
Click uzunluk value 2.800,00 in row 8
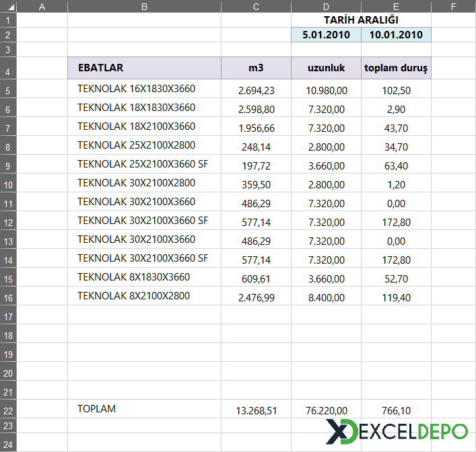(326, 147)
